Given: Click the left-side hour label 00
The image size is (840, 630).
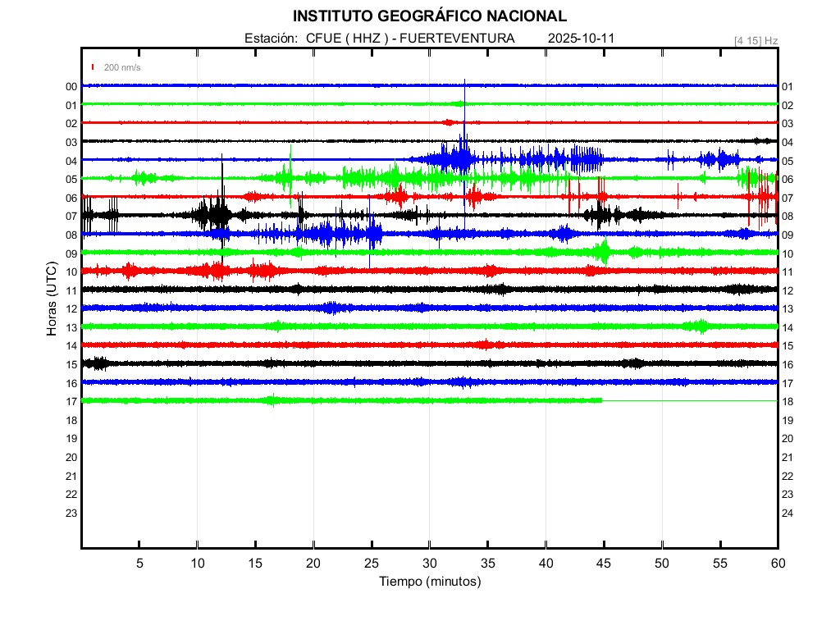Looking at the screenshot, I should click(x=71, y=87).
